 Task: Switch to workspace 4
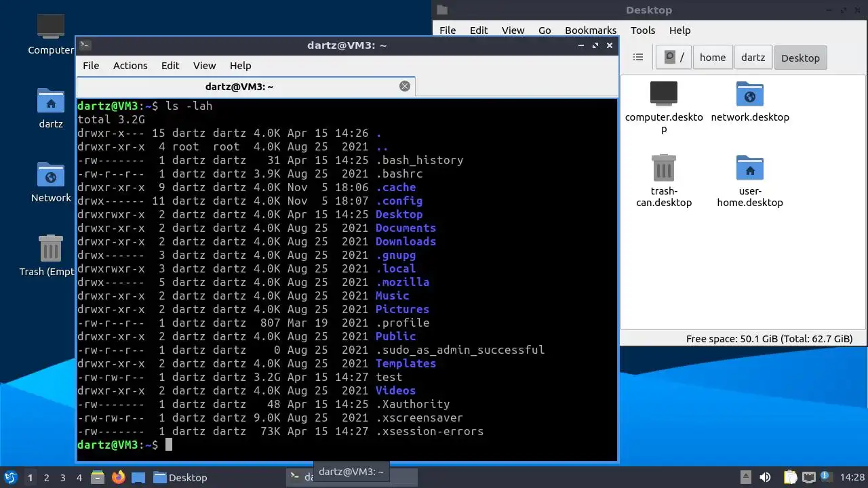[x=79, y=478]
